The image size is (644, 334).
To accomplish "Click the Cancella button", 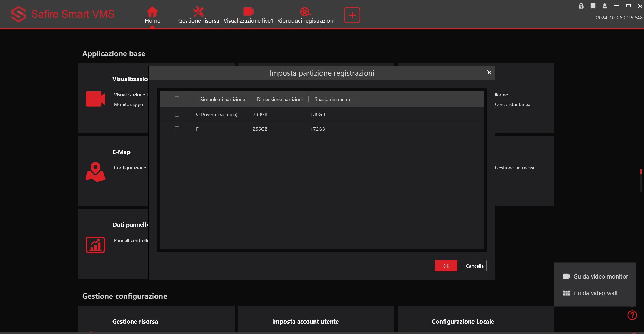I will coord(475,266).
